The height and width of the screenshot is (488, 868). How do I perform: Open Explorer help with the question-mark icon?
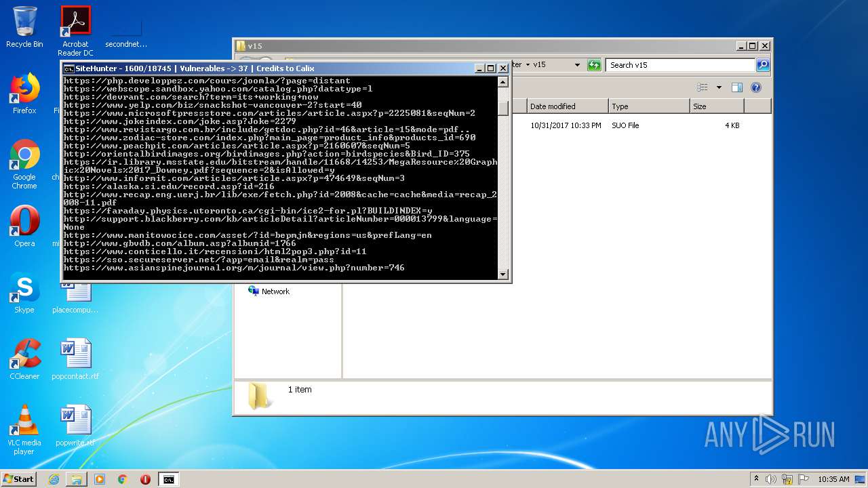pyautogui.click(x=756, y=87)
